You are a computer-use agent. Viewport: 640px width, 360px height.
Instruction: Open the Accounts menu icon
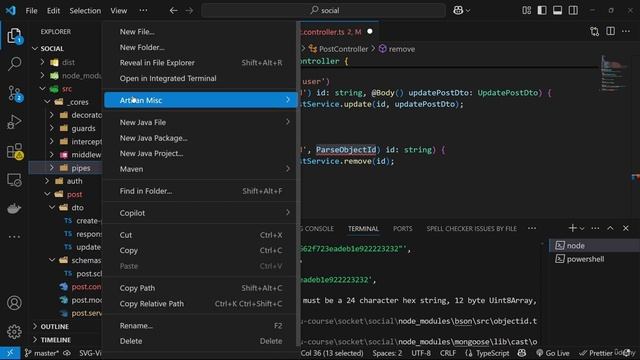click(x=14, y=303)
